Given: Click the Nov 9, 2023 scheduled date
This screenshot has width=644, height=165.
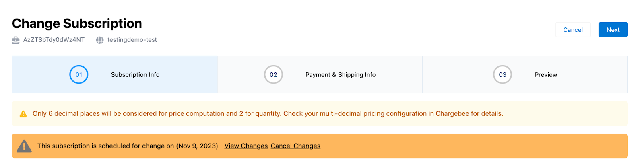Looking at the screenshot, I should coord(197,146).
